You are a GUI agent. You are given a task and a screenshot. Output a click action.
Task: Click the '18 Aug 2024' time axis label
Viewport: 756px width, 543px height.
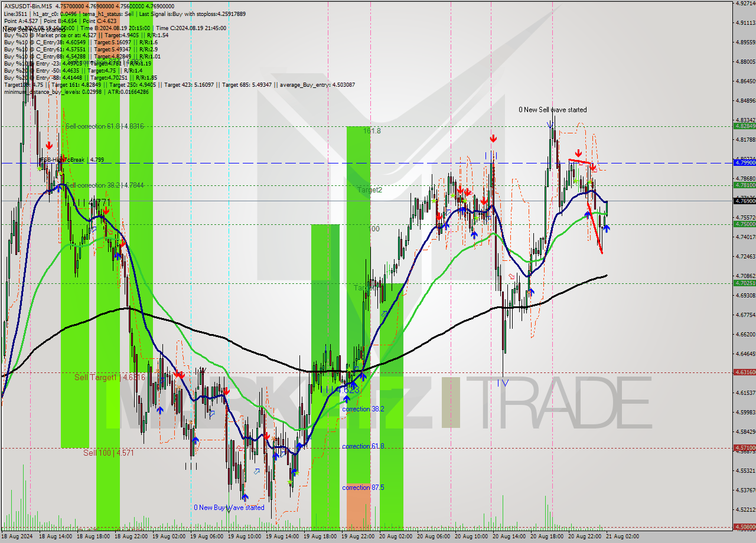click(18, 537)
